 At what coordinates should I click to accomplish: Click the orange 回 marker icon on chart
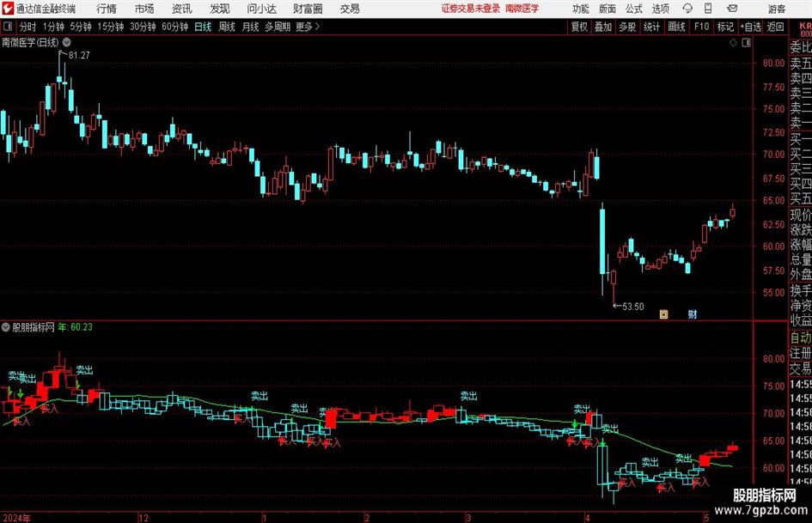663,314
